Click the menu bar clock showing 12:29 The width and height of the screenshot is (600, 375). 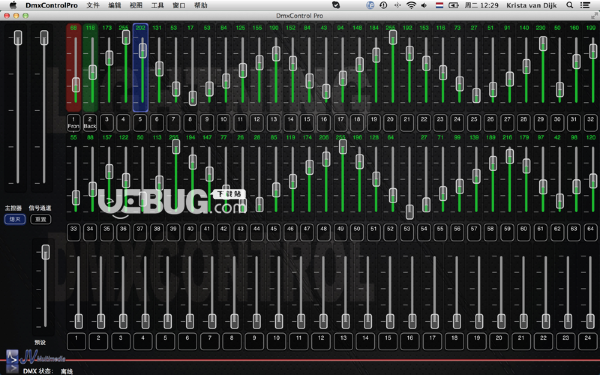482,5
